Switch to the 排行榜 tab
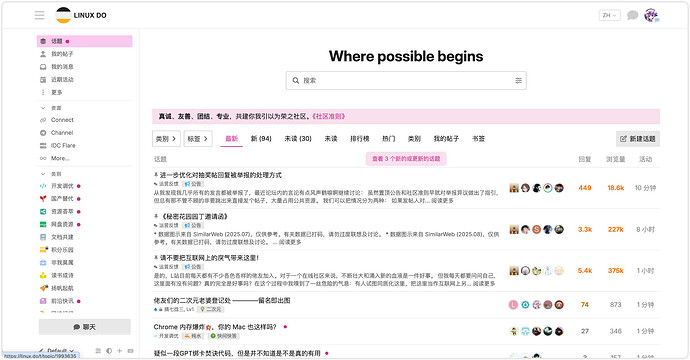The height and width of the screenshot is (360, 690). pos(360,139)
